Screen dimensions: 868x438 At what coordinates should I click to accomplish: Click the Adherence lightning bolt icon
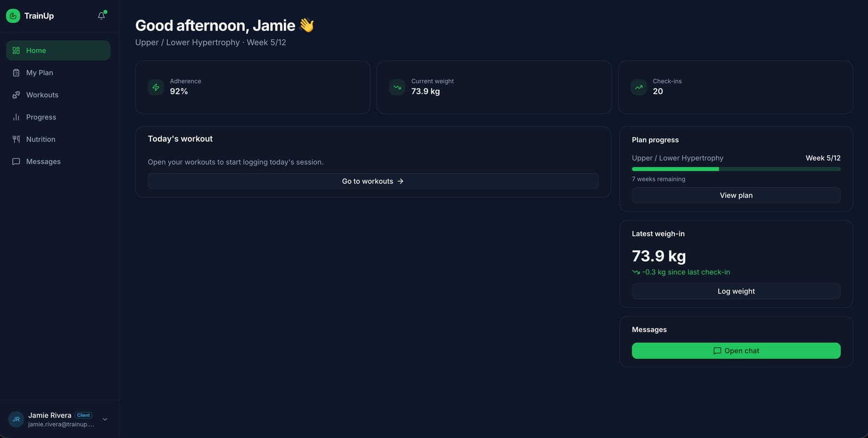click(x=156, y=87)
